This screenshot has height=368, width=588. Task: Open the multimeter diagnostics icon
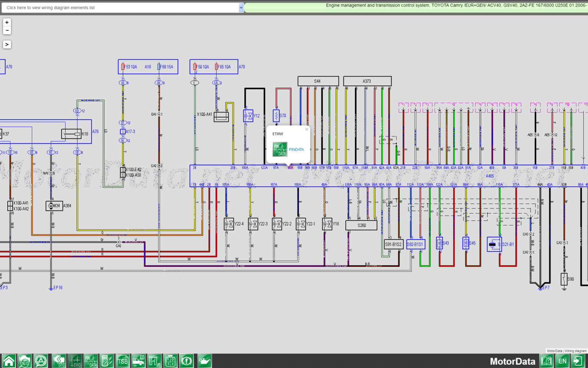pos(107,361)
